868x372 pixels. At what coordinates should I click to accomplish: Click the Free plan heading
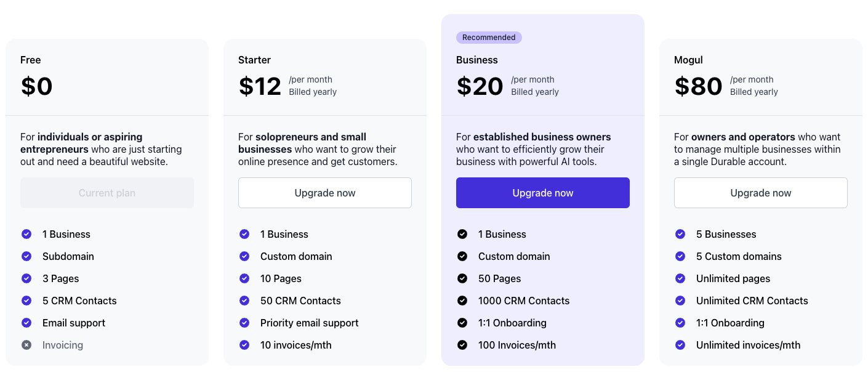point(31,60)
